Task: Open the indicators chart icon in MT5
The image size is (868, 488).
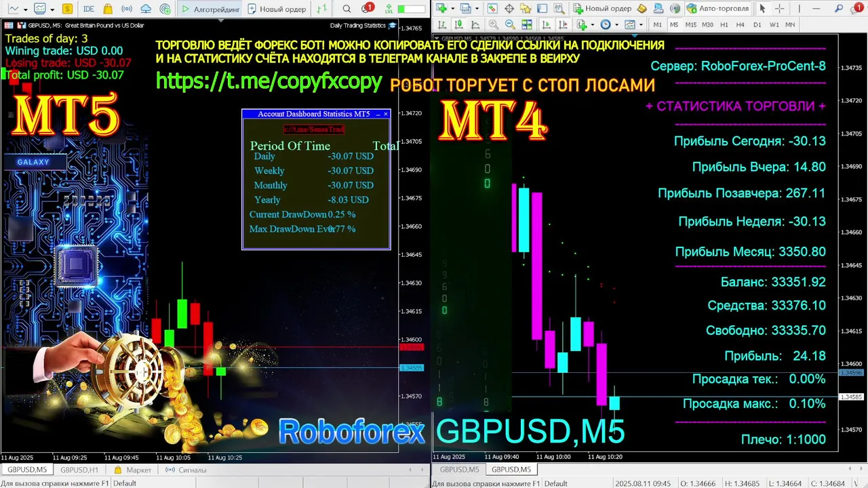Action: [x=40, y=9]
